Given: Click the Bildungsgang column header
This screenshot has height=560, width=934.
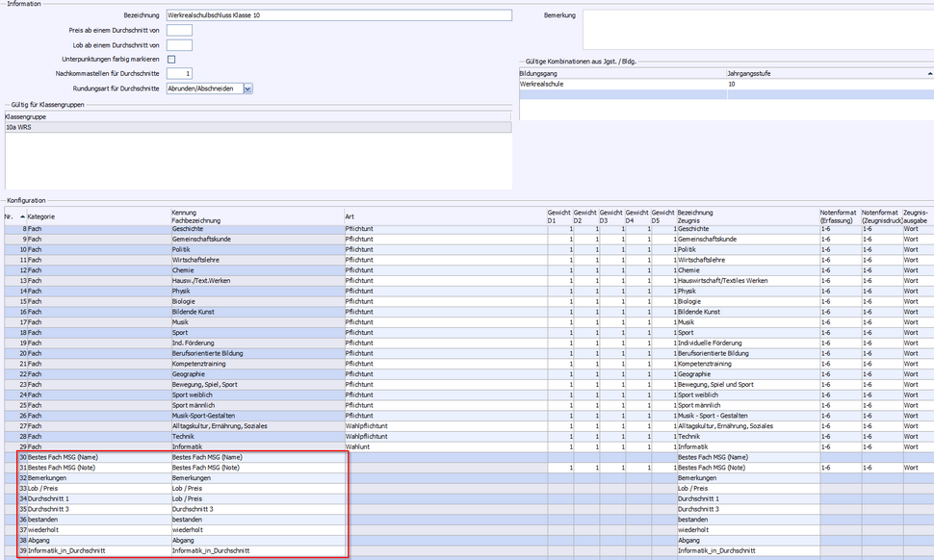Looking at the screenshot, I should pos(621,73).
